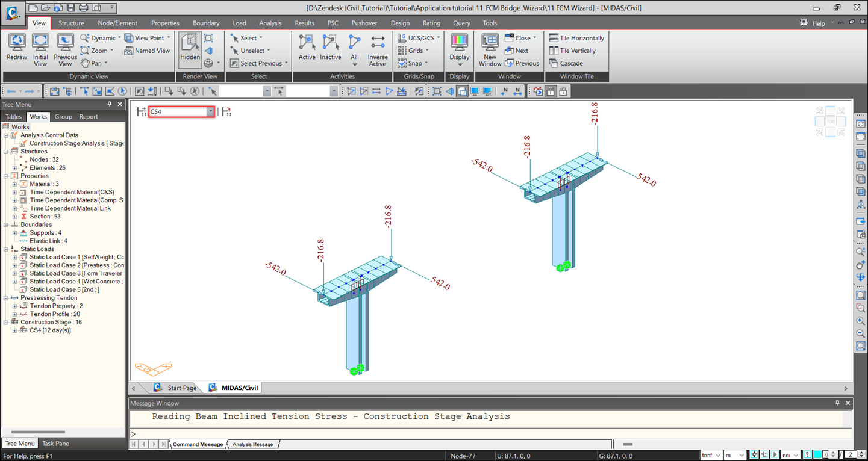Open the Grids dropdown
The width and height of the screenshot is (868, 461).
click(413, 51)
